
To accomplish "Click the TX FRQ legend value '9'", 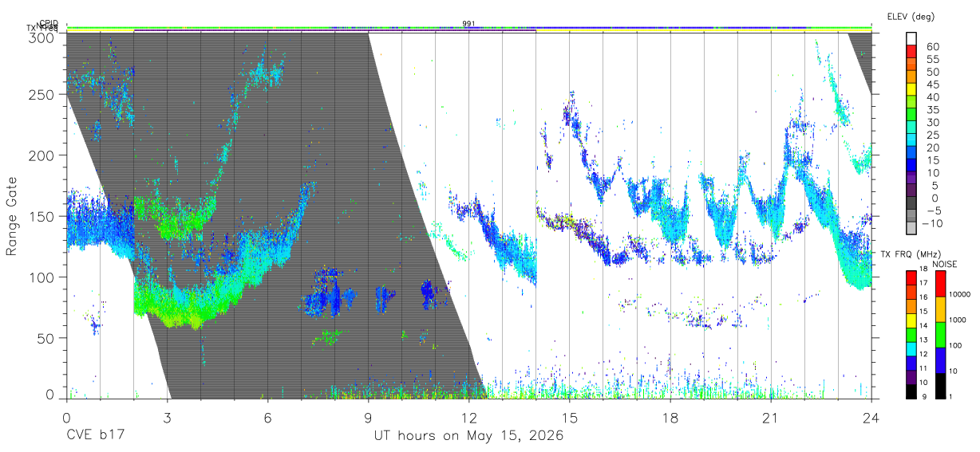I will coord(923,396).
